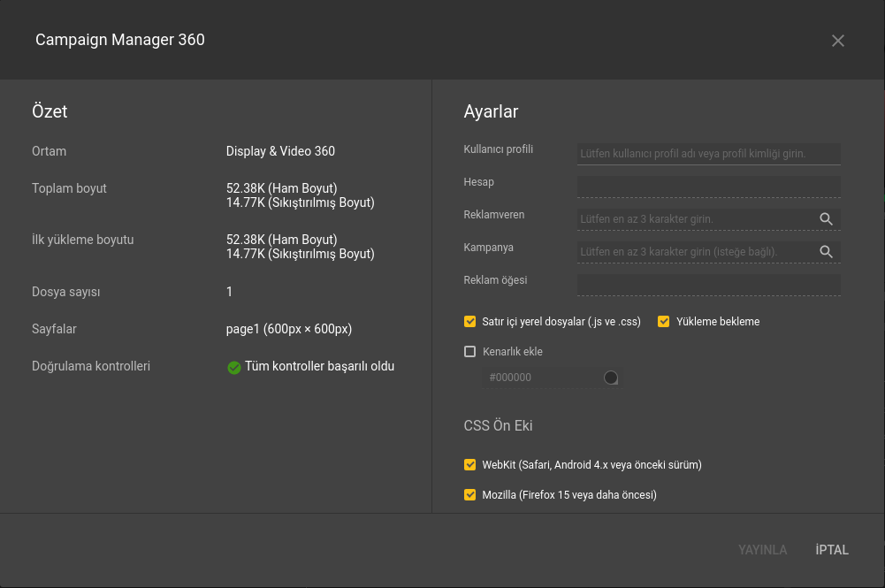Click the 'Toplam boyut' label

pyautogui.click(x=69, y=188)
